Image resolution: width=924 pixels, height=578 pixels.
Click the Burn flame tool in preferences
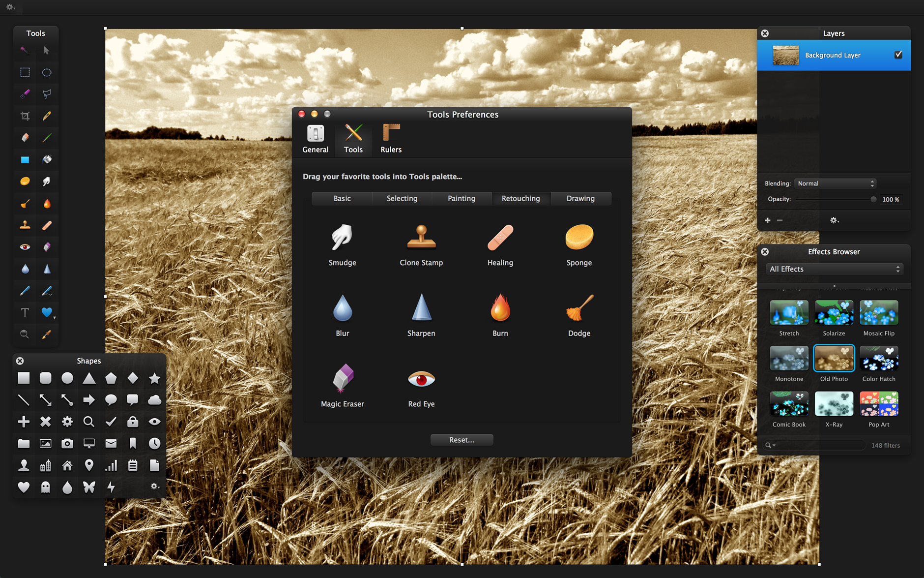click(500, 307)
